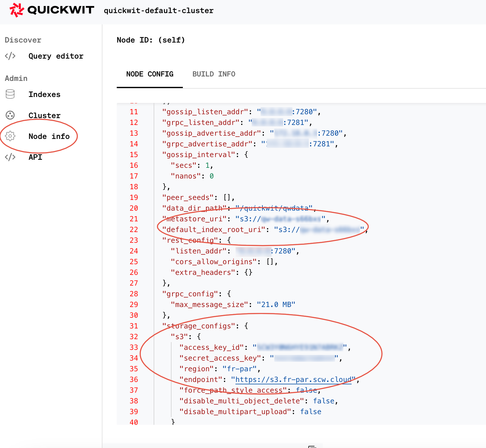The width and height of the screenshot is (486, 448).
Task: Click the "listen_addr" key on line 24
Action: coord(199,251)
